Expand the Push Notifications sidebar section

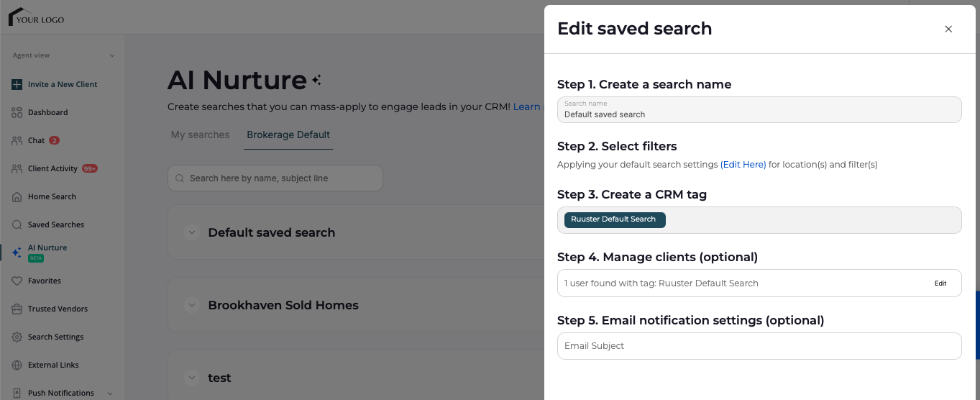point(110,394)
